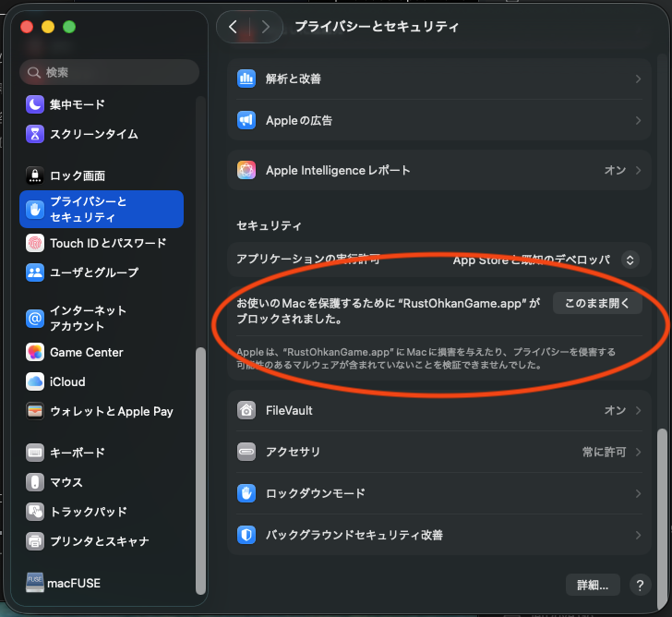The width and height of the screenshot is (672, 617).
Task: Expand アクセサリ row chevron
Action: pyautogui.click(x=638, y=452)
